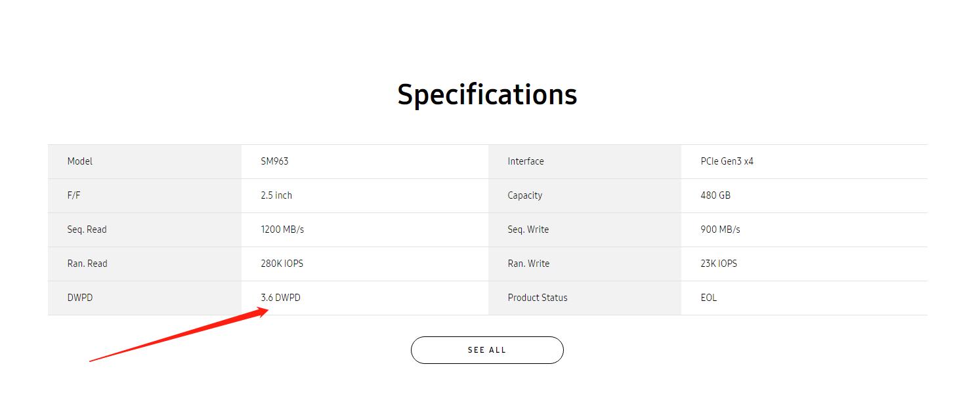Select the 480 GB capacity value
The height and width of the screenshot is (398, 980).
715,195
